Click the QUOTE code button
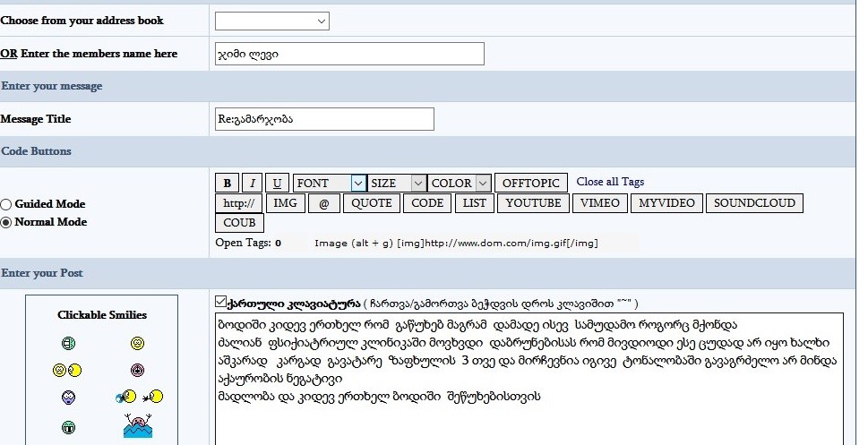Image resolution: width=868 pixels, height=445 pixels. pos(372,203)
